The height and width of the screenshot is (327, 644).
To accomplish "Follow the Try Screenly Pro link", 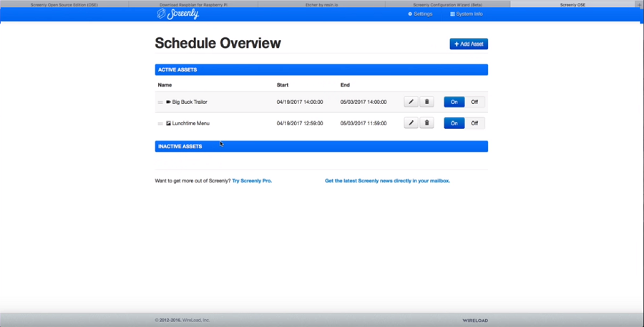I will [252, 181].
